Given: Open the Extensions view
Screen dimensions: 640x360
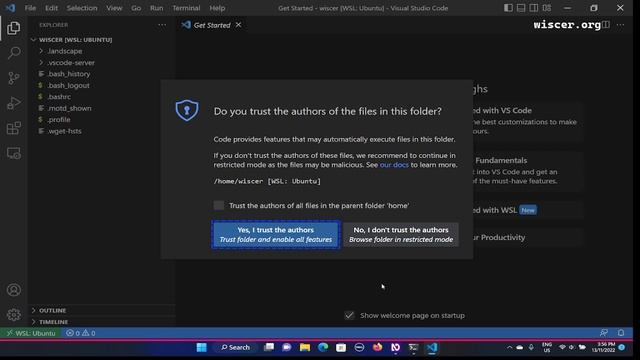Looking at the screenshot, I should click(x=13, y=128).
